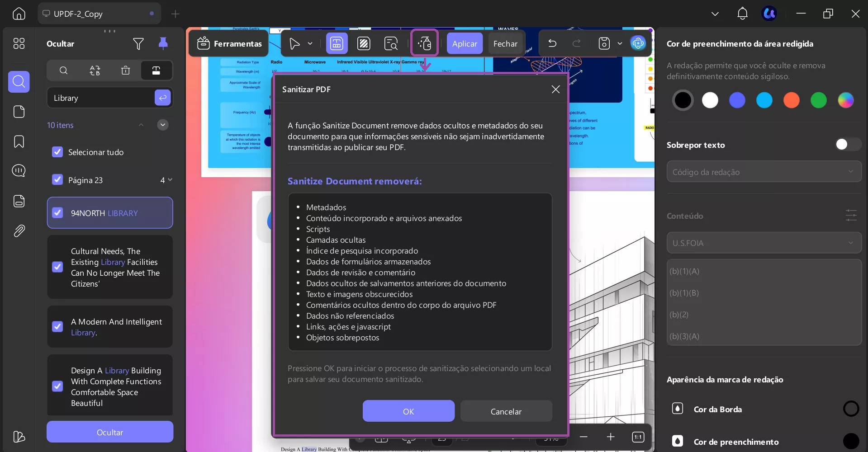Click the Undo icon in the toolbar
This screenshot has width=868, height=452.
(552, 43)
